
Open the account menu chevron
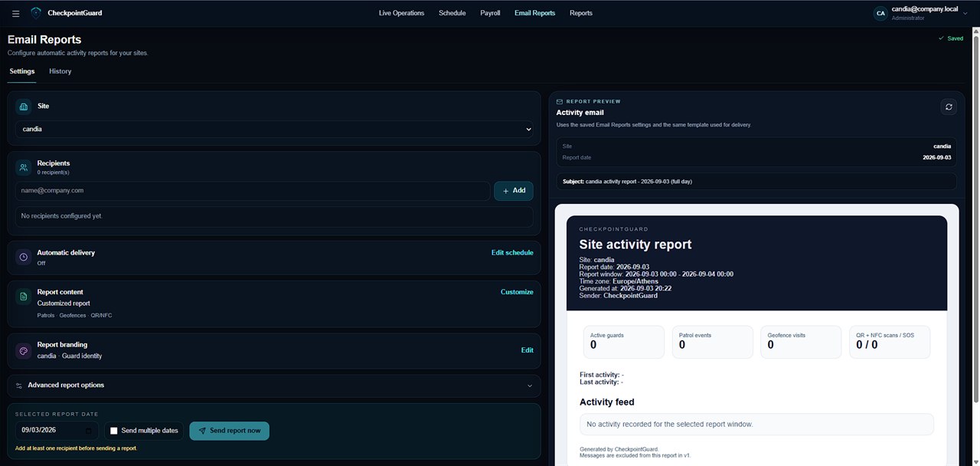(x=965, y=13)
